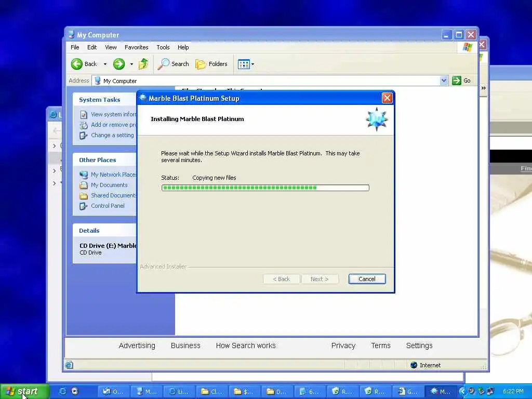Click Change a setting link
The width and height of the screenshot is (532, 399).
click(112, 135)
